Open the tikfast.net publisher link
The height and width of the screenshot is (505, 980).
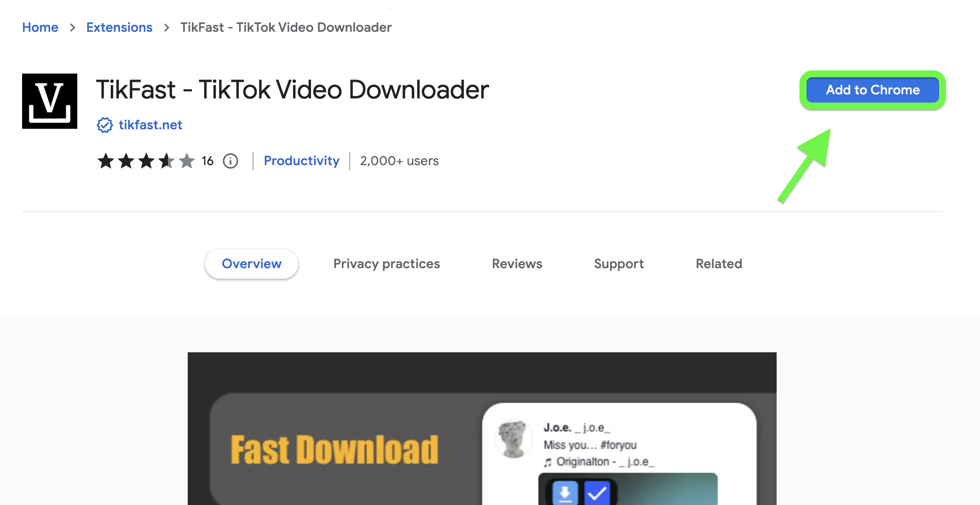click(150, 125)
